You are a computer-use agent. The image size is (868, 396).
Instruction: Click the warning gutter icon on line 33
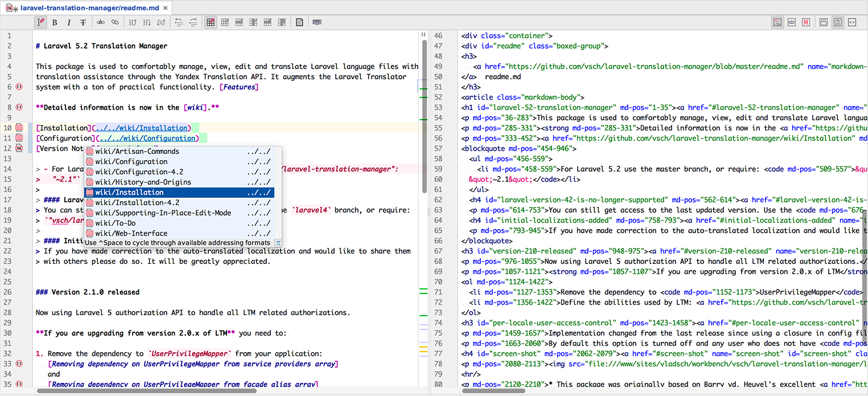pyautogui.click(x=19, y=364)
